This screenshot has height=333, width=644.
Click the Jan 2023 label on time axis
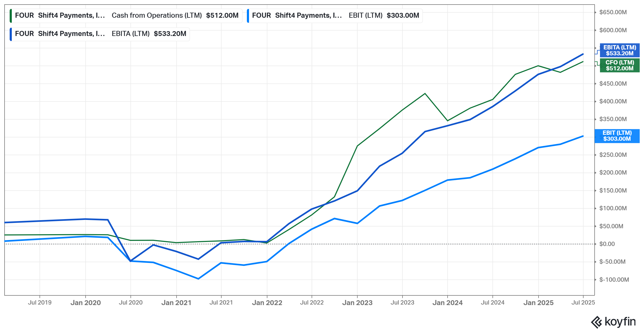pos(357,303)
